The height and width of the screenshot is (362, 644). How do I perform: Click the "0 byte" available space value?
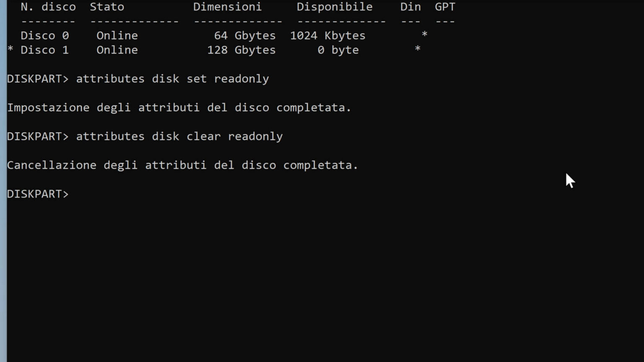tap(338, 50)
